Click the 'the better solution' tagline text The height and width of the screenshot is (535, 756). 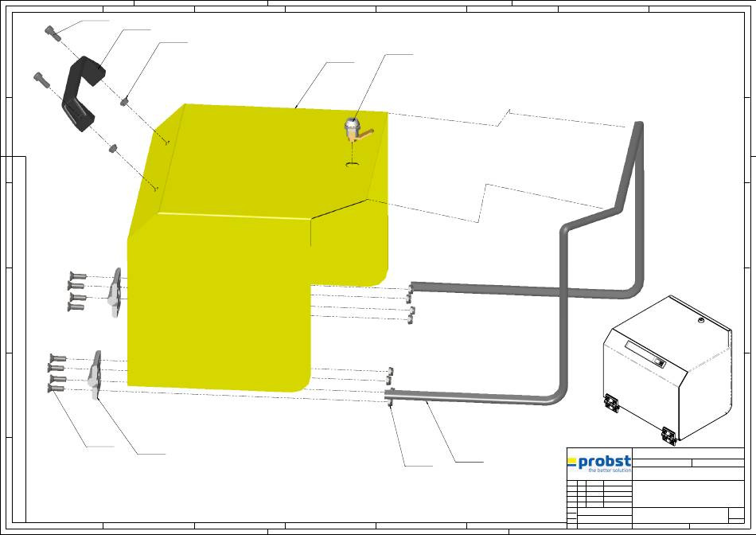click(x=610, y=471)
